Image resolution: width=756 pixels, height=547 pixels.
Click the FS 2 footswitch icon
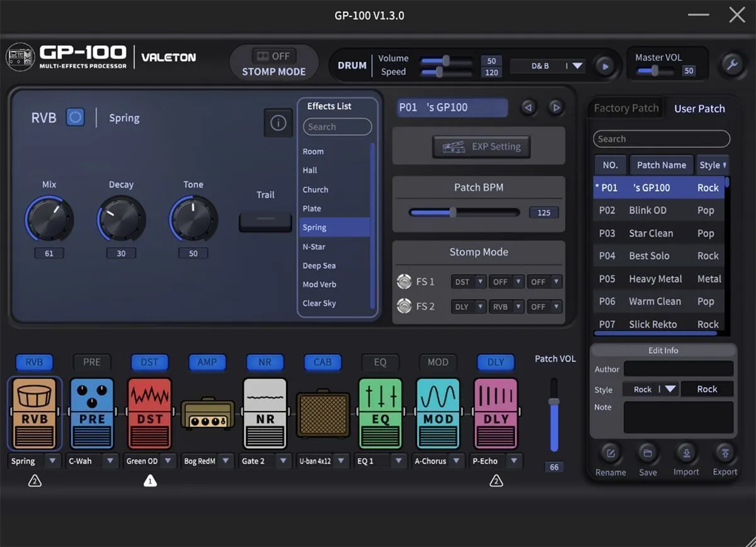pos(404,307)
